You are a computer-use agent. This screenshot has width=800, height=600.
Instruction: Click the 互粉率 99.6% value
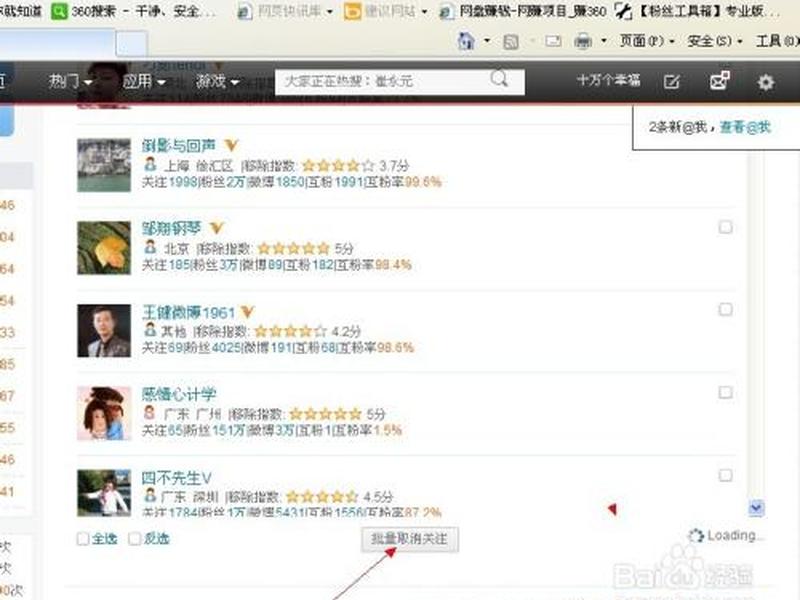[423, 182]
